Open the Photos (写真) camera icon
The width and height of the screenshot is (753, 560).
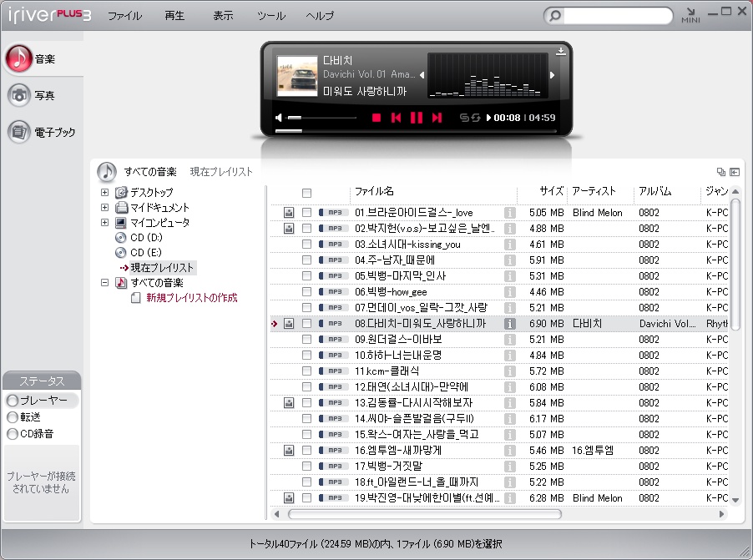pyautogui.click(x=18, y=95)
